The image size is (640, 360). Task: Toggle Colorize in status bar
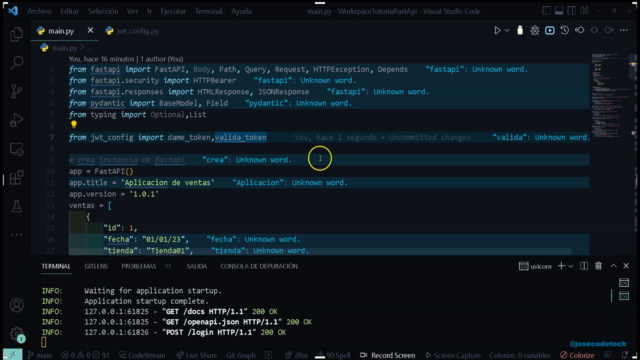577,355
